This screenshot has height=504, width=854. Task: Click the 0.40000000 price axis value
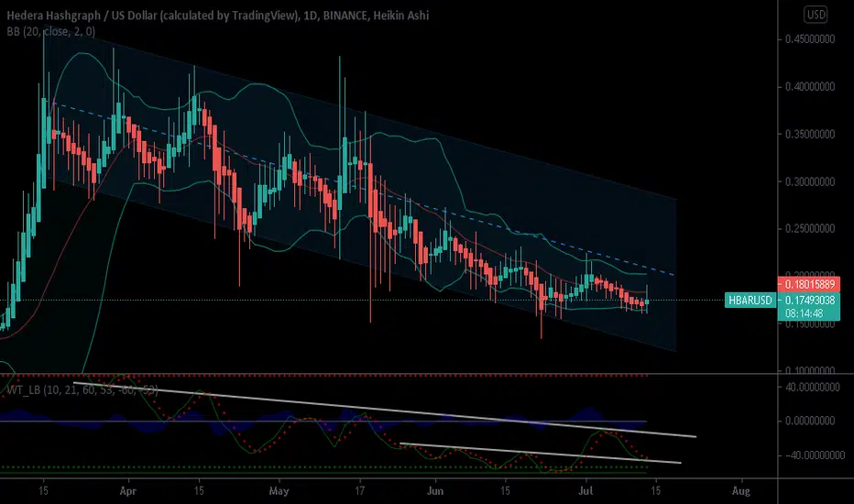pos(810,87)
